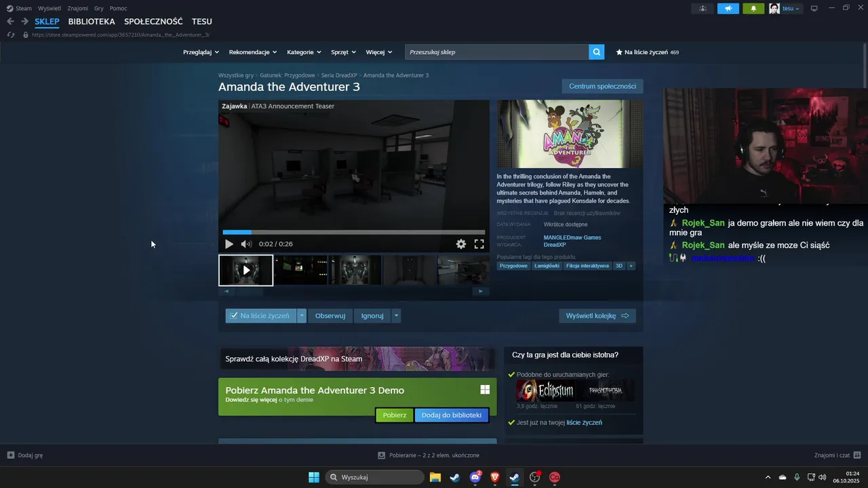Open the volume tray icon
The height and width of the screenshot is (488, 868).
click(x=823, y=477)
